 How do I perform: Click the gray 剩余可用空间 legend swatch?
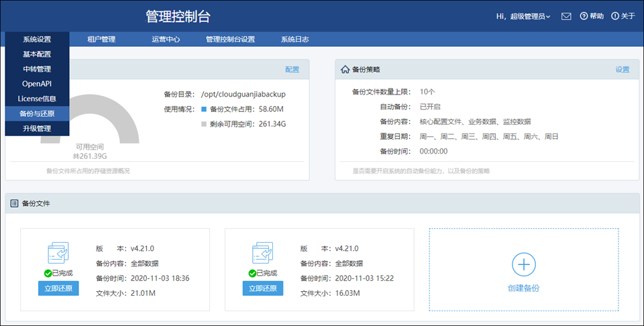pyautogui.click(x=204, y=124)
